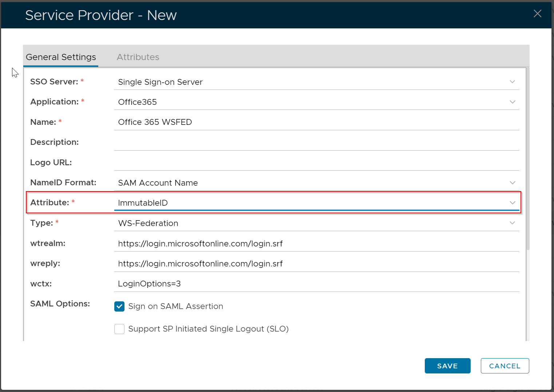The width and height of the screenshot is (554, 392).
Task: Click the SAVE button
Action: click(447, 366)
